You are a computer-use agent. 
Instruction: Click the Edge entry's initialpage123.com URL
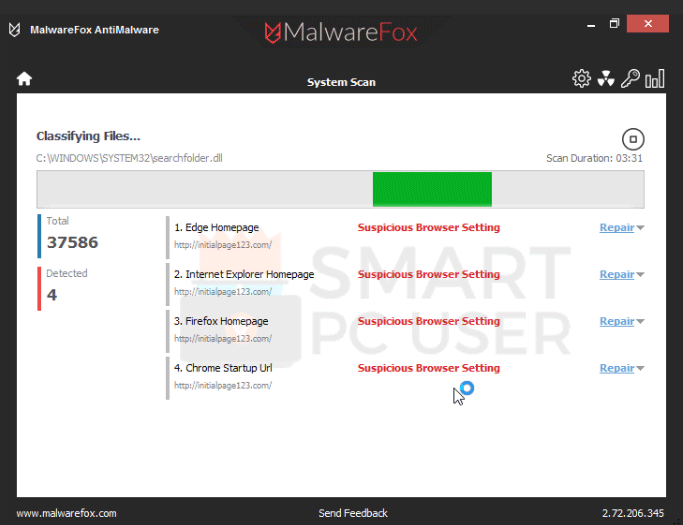click(x=223, y=245)
